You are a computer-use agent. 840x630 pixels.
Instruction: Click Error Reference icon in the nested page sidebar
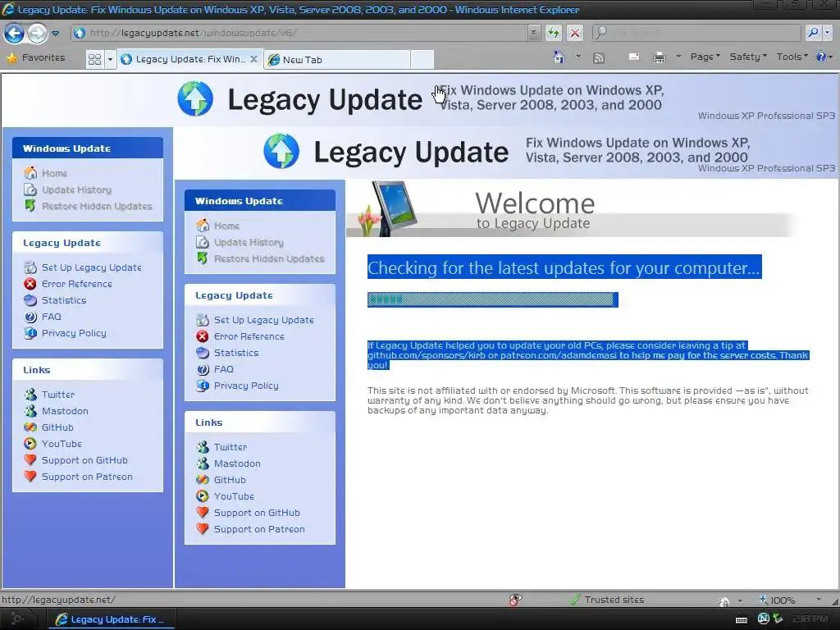203,336
